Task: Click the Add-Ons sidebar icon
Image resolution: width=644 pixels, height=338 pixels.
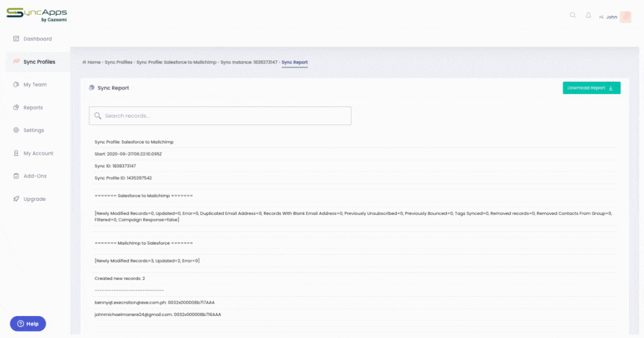Action: point(16,176)
